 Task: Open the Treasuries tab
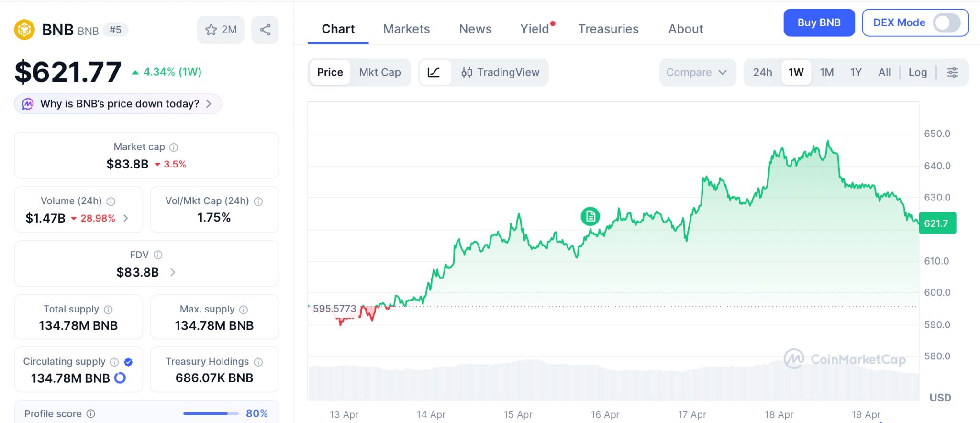(608, 29)
